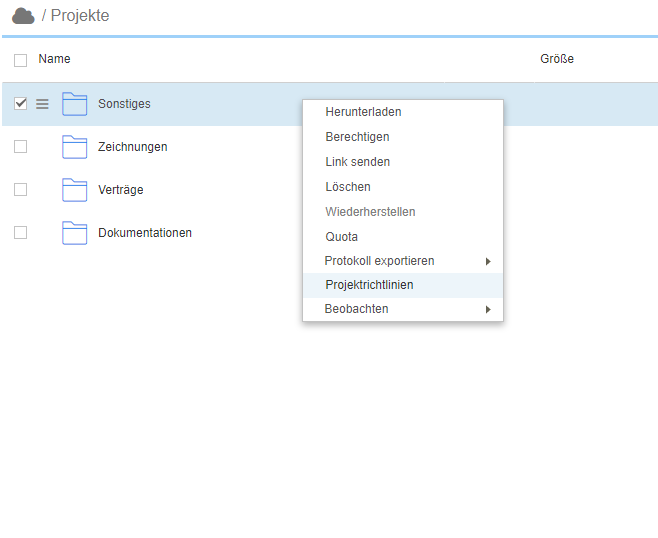Expand the Protokoll exportieren submenu arrow
The image size is (658, 538).
(488, 261)
